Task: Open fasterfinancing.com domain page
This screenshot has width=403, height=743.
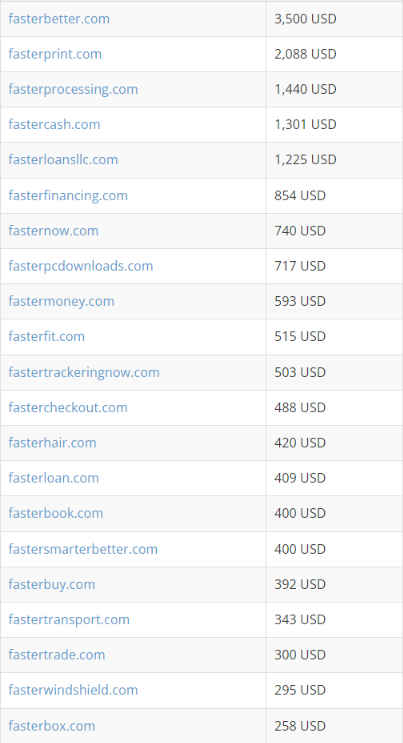Action: click(68, 196)
